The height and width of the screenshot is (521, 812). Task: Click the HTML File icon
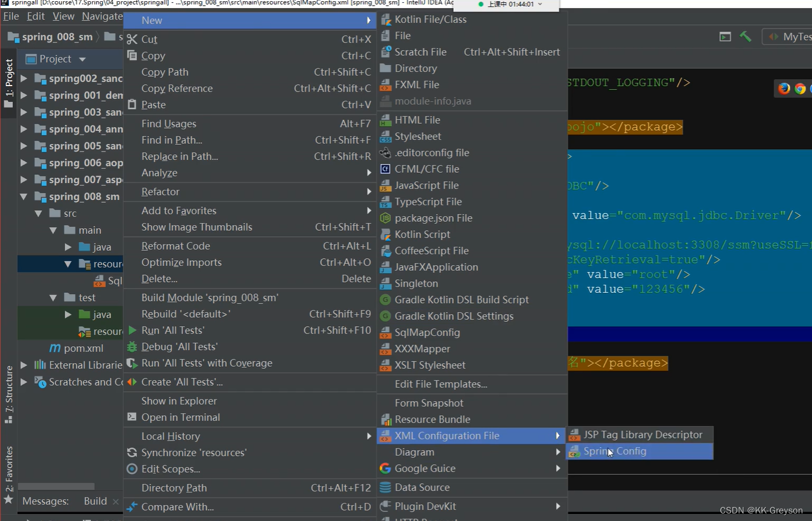pos(386,120)
